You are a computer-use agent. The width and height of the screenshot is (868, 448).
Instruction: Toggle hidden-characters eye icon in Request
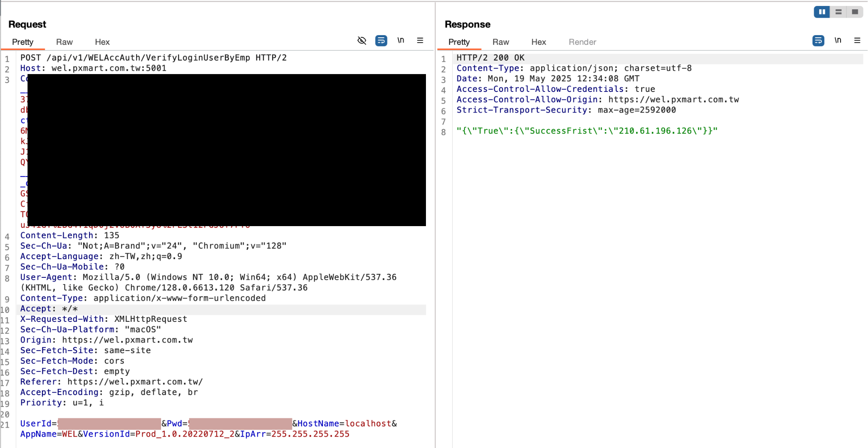[362, 40]
